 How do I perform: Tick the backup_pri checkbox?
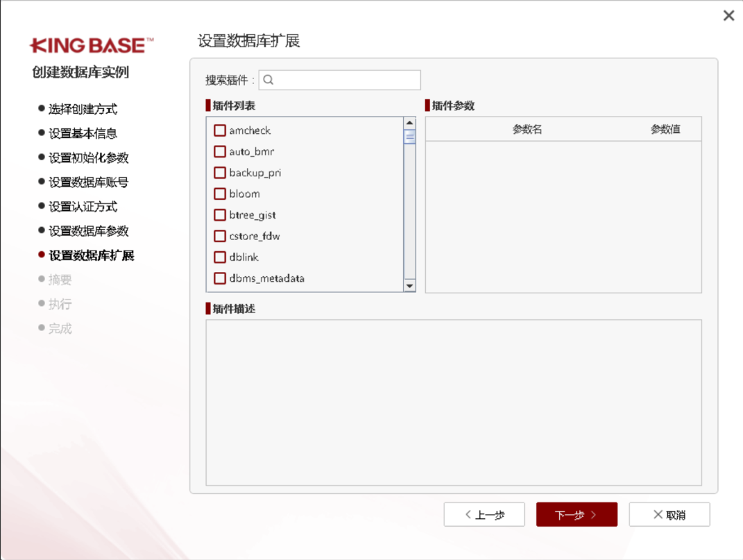[x=220, y=173]
